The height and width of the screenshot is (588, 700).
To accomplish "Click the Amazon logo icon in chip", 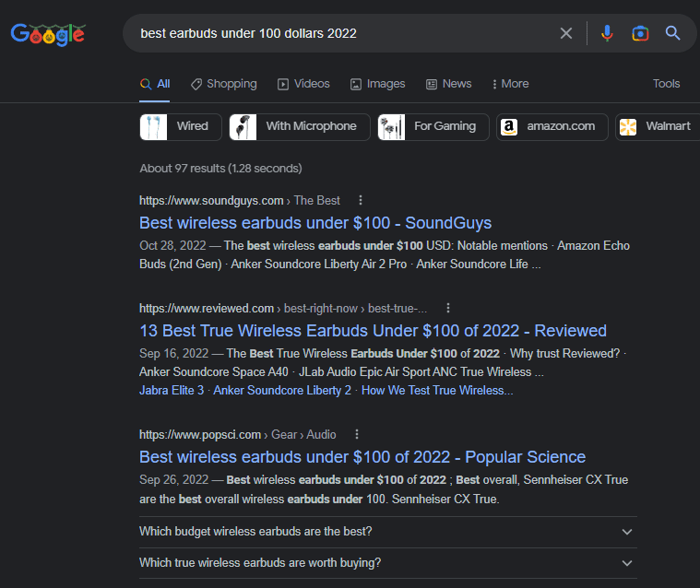I will tap(509, 127).
